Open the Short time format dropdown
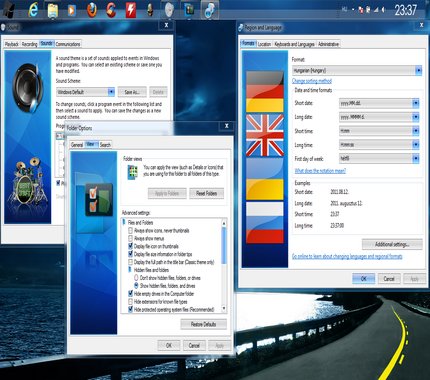Screen dimensions: 430x380 379,131
